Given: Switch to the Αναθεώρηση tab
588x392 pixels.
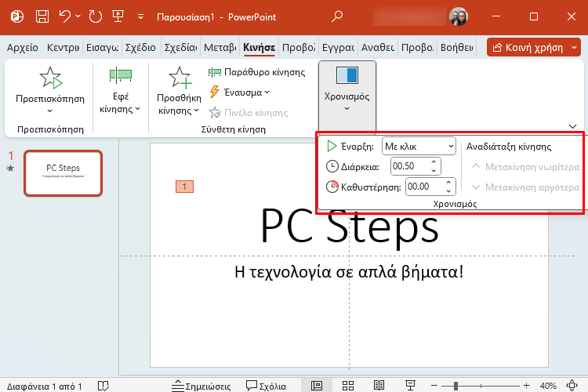Looking at the screenshot, I should point(378,48).
